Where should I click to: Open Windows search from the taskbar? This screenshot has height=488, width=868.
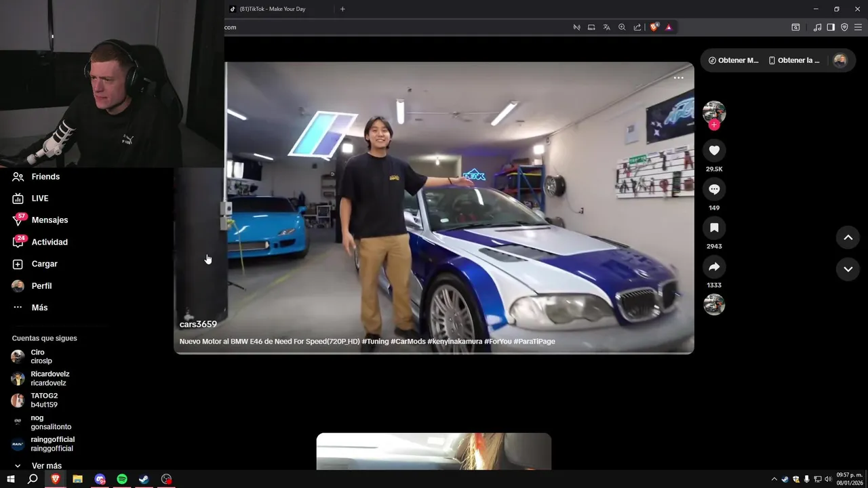[x=33, y=479]
